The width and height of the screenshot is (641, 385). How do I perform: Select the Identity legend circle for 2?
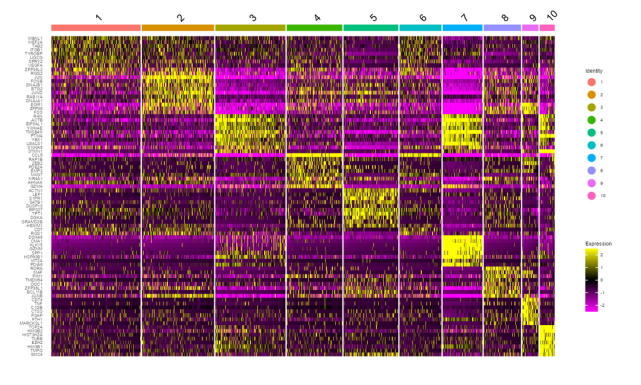(x=592, y=95)
